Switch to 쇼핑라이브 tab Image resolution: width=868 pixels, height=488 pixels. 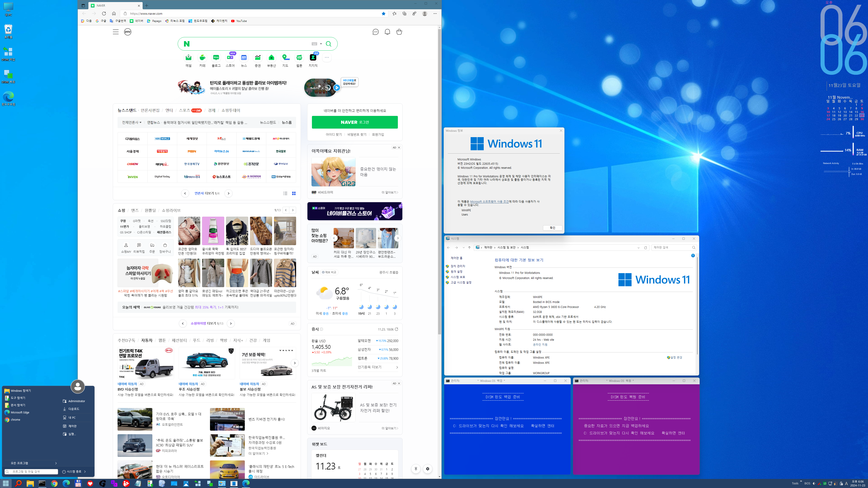pyautogui.click(x=171, y=210)
